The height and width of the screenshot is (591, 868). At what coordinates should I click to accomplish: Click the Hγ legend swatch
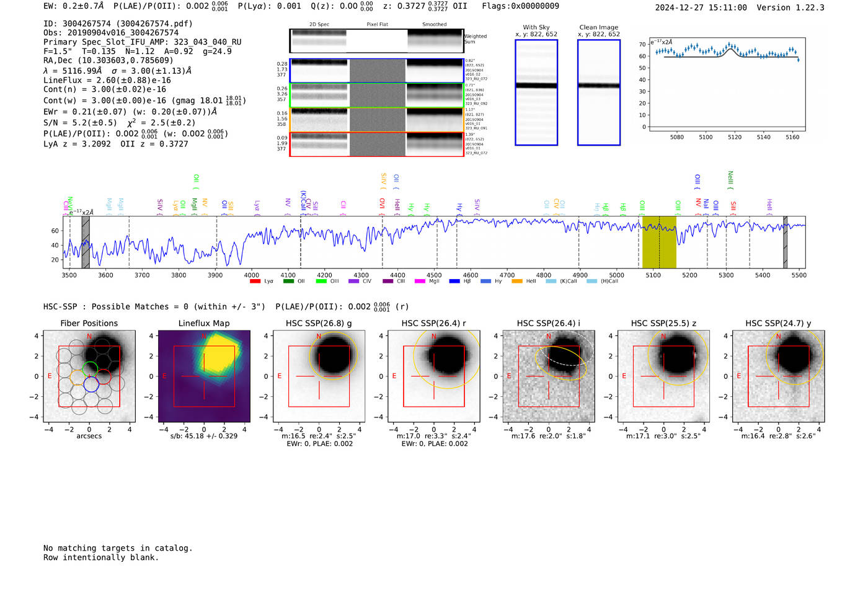[x=485, y=282]
